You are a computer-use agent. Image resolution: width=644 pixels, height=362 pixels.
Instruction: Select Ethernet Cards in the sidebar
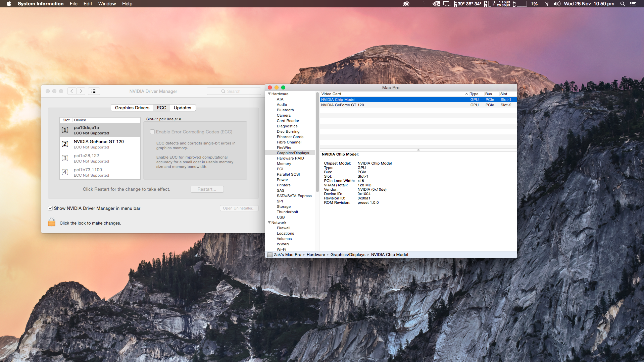click(290, 137)
